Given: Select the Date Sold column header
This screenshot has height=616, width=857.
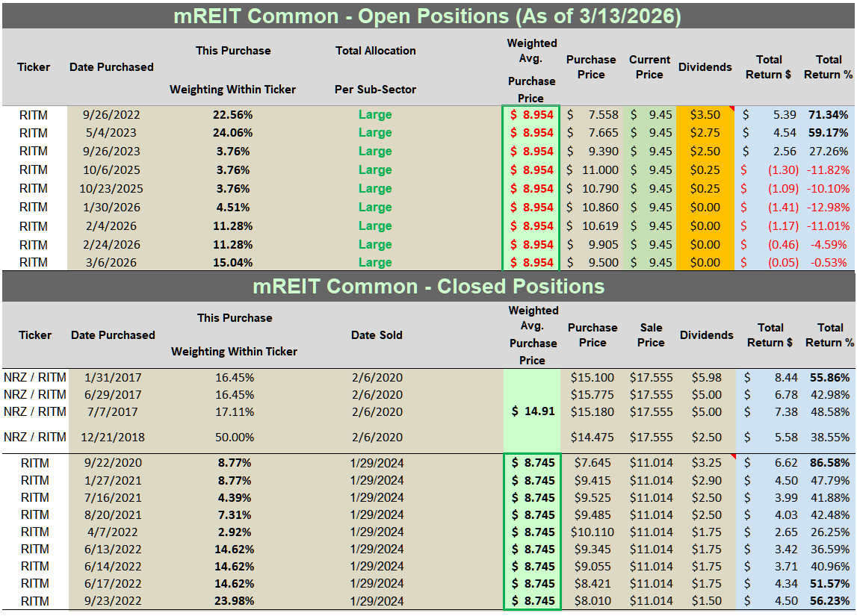Looking at the screenshot, I should pos(377,335).
